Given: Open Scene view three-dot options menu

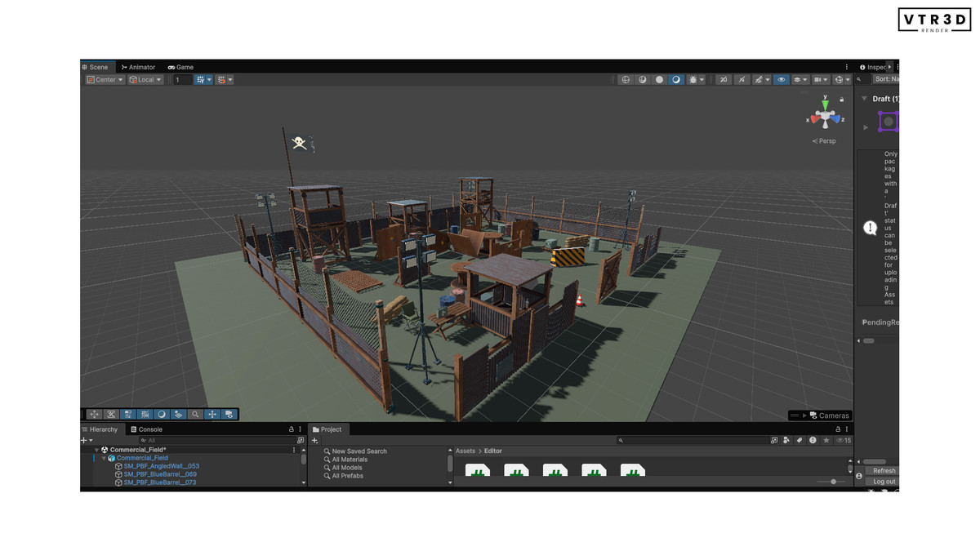Looking at the screenshot, I should point(846,67).
